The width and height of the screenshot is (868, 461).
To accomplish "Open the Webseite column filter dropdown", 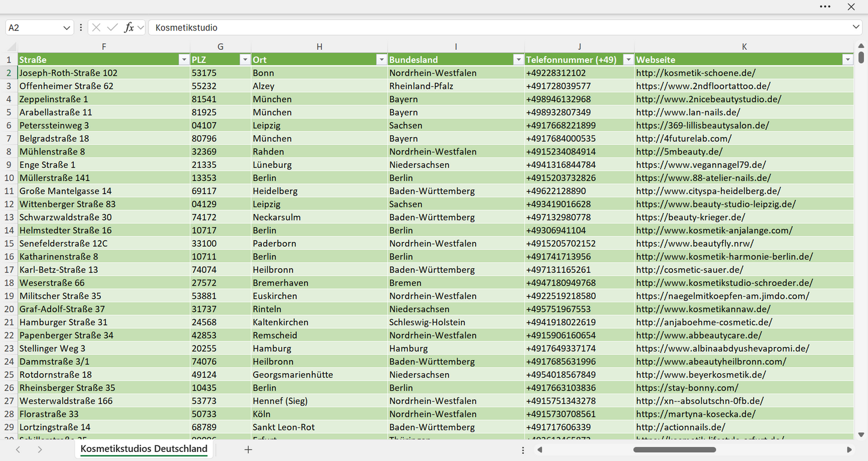I will [x=848, y=60].
